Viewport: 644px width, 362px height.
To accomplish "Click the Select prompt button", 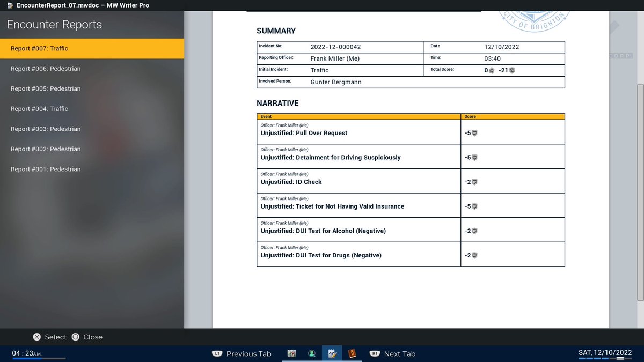I will [x=50, y=337].
